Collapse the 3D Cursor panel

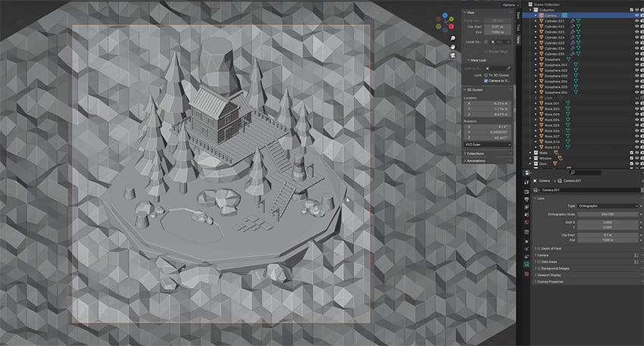pyautogui.click(x=473, y=89)
